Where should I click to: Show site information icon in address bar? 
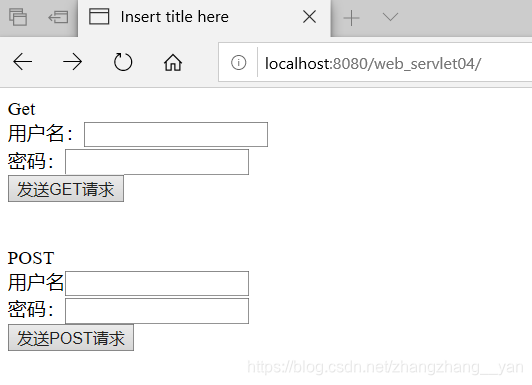(239, 63)
